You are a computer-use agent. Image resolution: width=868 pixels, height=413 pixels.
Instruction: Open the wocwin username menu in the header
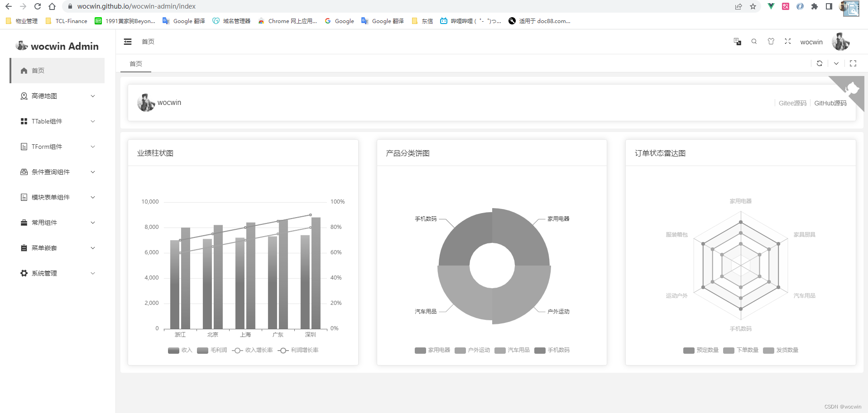811,42
